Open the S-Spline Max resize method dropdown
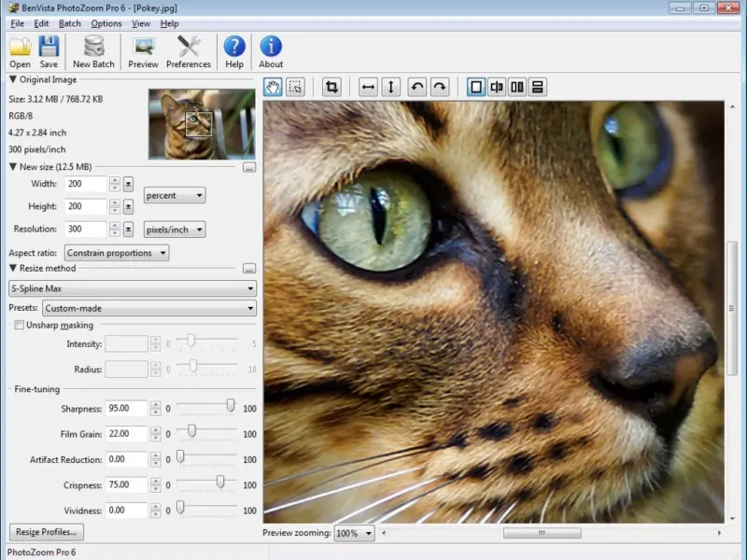The image size is (747, 560). tap(132, 288)
